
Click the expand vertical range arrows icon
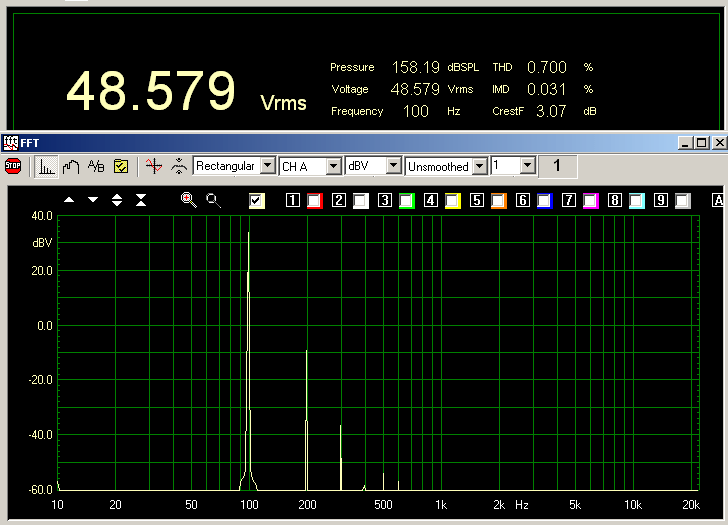pyautogui.click(x=117, y=200)
